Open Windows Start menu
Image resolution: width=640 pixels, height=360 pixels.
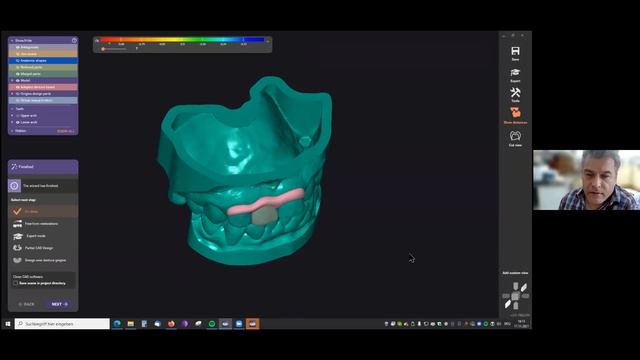[7, 324]
